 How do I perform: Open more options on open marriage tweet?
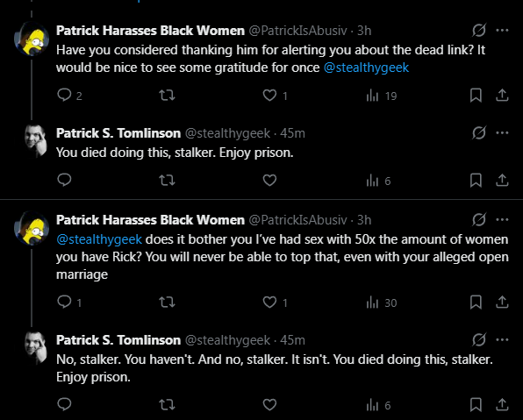[502, 220]
